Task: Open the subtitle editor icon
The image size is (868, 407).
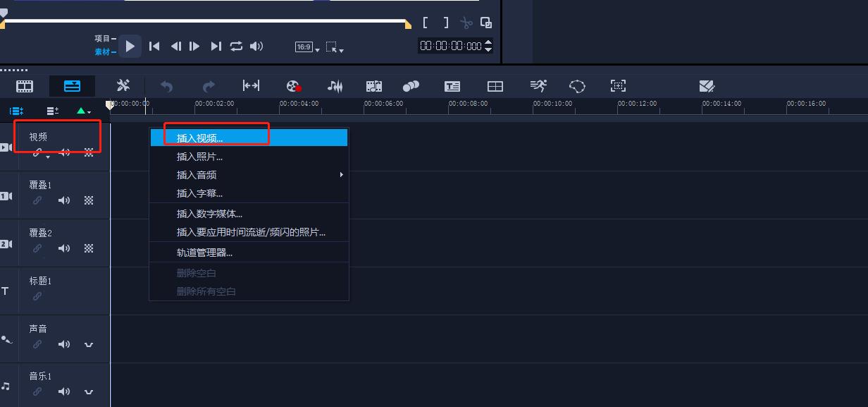Action: 452,86
